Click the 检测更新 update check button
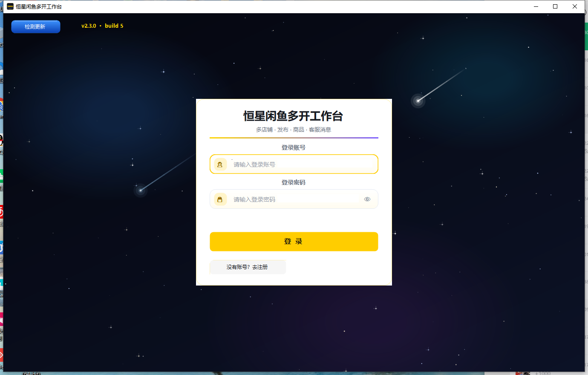This screenshot has height=375, width=588. pyautogui.click(x=36, y=26)
